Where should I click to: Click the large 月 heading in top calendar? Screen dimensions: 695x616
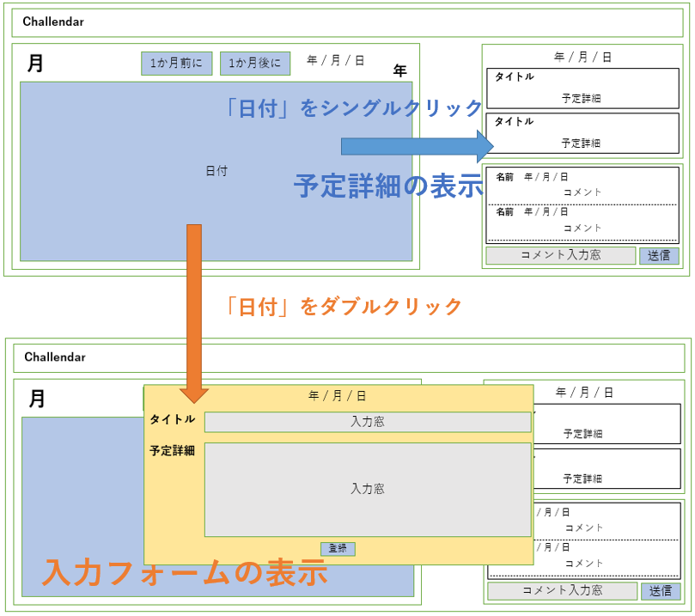(x=35, y=64)
